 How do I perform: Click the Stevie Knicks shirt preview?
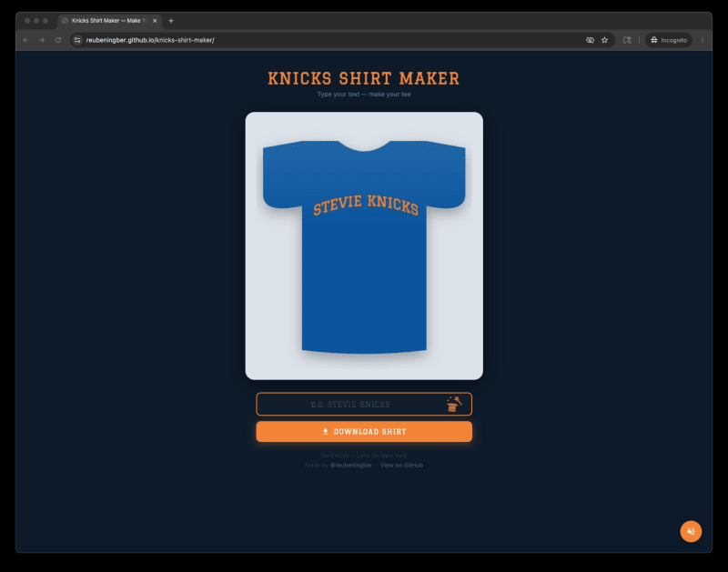(364, 246)
